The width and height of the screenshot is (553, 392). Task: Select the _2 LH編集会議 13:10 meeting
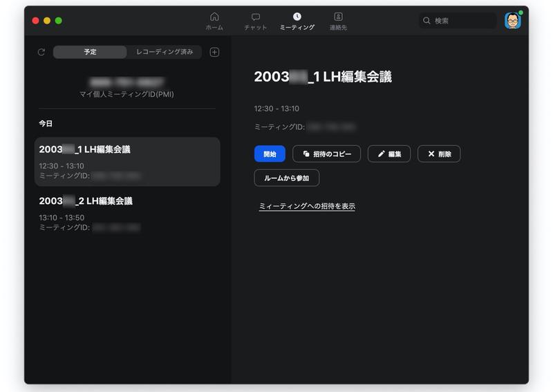tap(127, 214)
